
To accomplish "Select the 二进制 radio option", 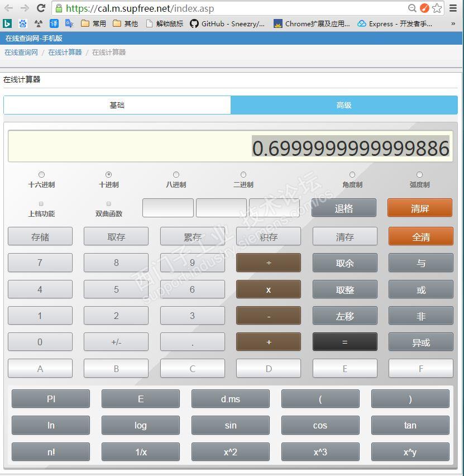I will 243,174.
